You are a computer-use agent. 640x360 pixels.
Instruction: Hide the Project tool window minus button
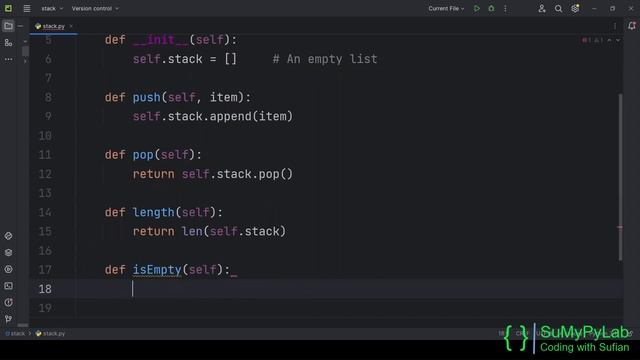point(20,26)
